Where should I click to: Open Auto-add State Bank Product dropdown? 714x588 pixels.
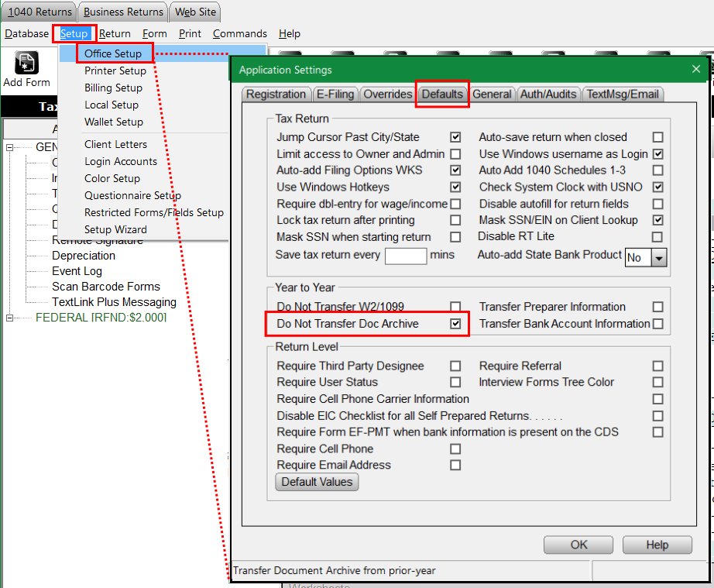(659, 258)
